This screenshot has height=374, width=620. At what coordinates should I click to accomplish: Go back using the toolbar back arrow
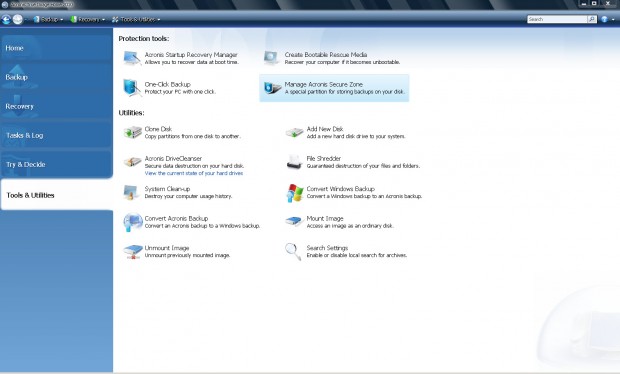coord(6,19)
